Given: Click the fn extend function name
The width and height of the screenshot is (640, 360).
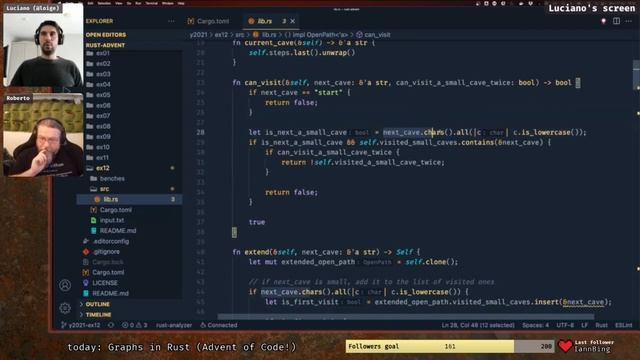Looking at the screenshot, I should pos(257,252).
